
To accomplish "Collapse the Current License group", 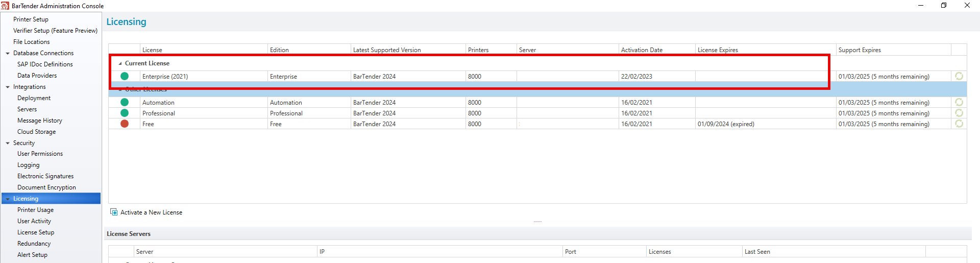I will (x=120, y=63).
